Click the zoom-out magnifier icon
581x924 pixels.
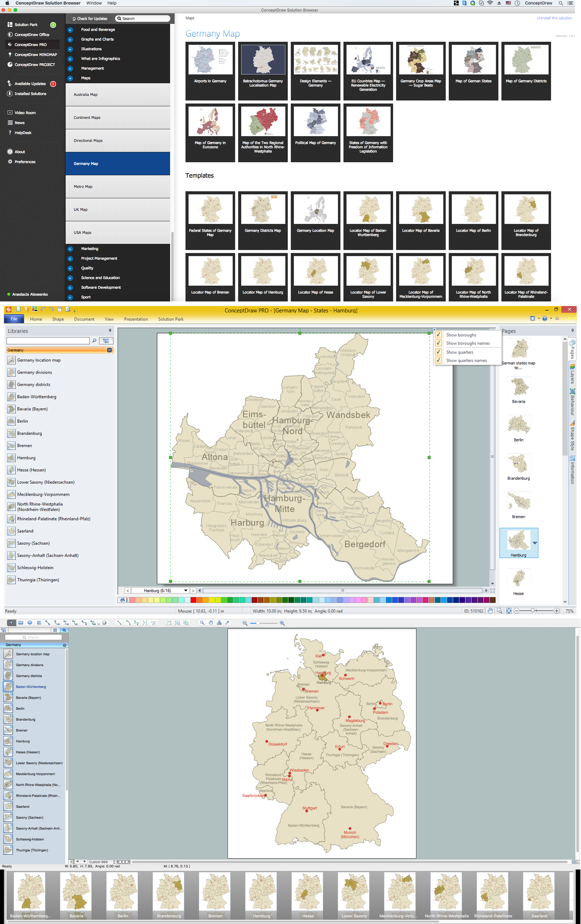pos(245,623)
